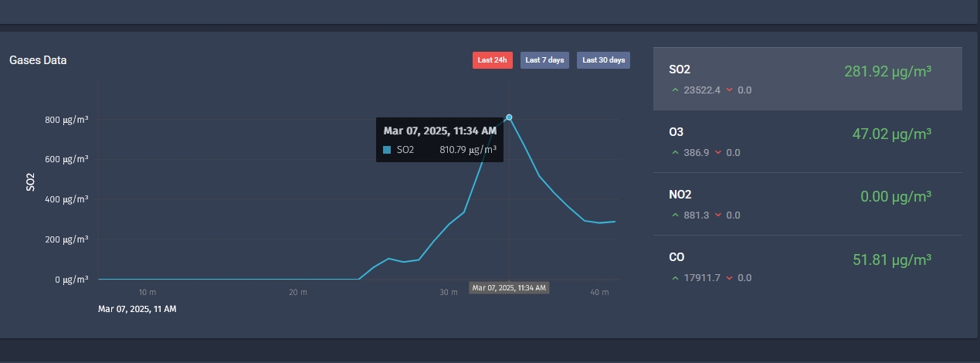This screenshot has height=363, width=980.
Task: Click the red down arrow in NO2 card
Action: coord(719,215)
